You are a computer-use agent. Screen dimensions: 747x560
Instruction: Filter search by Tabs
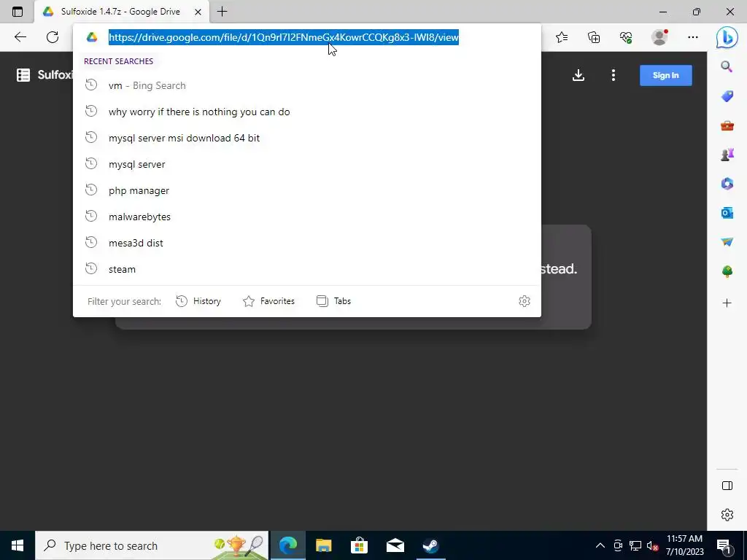click(x=333, y=301)
